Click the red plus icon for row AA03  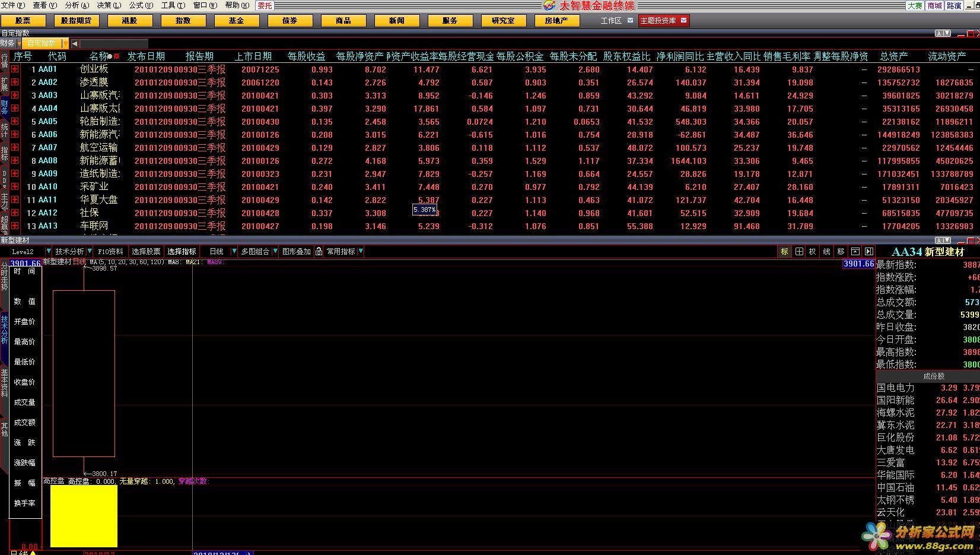(x=15, y=96)
